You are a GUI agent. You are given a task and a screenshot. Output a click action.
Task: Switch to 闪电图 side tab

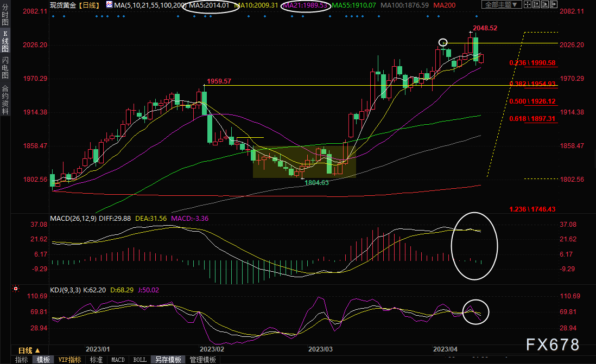[x=5, y=67]
